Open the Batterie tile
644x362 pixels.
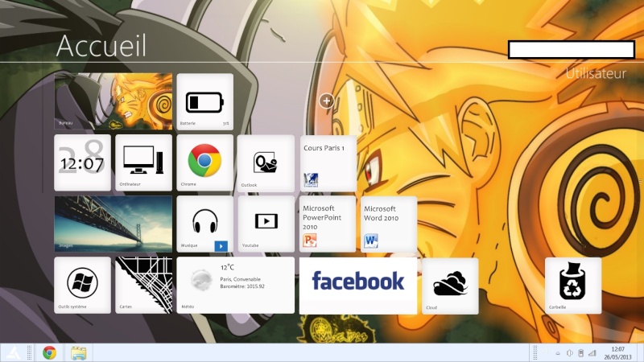205,101
